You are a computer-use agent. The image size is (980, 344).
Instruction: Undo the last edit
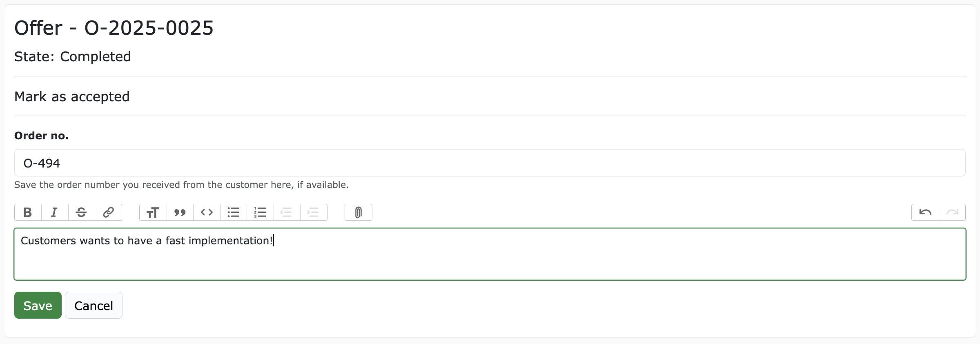pyautogui.click(x=925, y=212)
